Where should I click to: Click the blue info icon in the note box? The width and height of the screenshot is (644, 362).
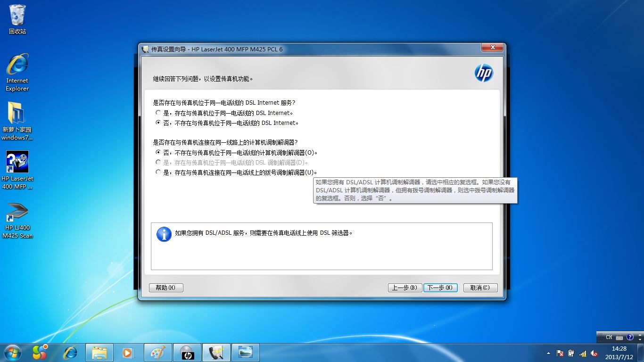tap(164, 234)
